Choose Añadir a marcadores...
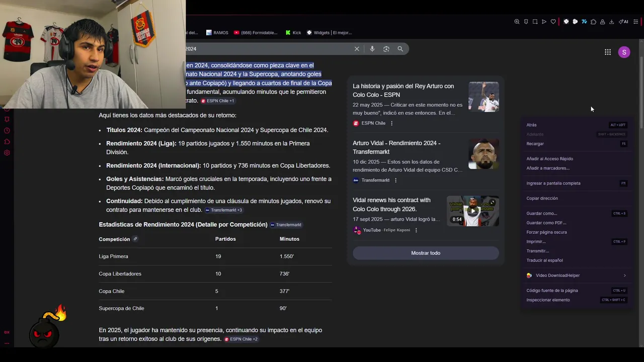Screen dimensions: 644x362 tap(576, 168)
